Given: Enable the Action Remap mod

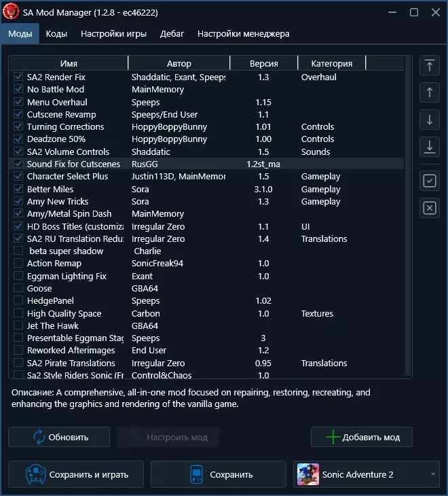Looking at the screenshot, I should [18, 263].
